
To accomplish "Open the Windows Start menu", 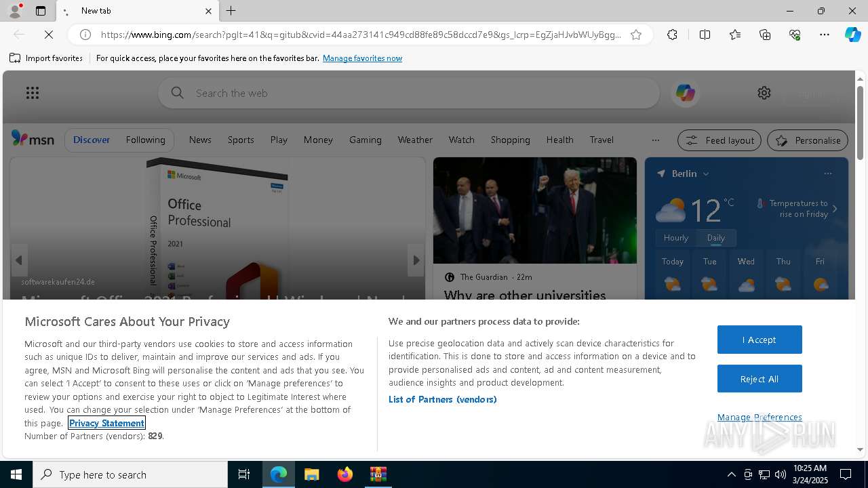I will click(x=16, y=474).
